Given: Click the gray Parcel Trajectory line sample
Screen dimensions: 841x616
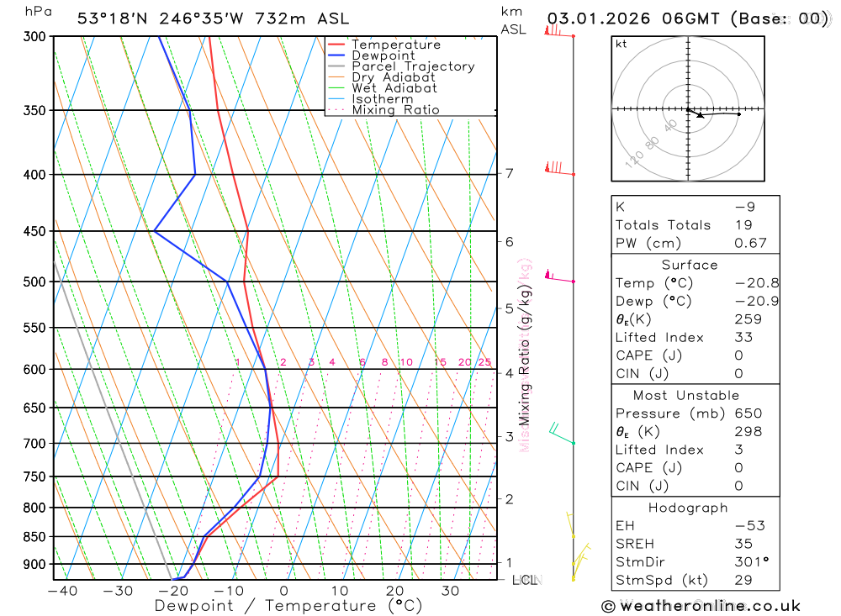Looking at the screenshot, I should coord(336,66).
